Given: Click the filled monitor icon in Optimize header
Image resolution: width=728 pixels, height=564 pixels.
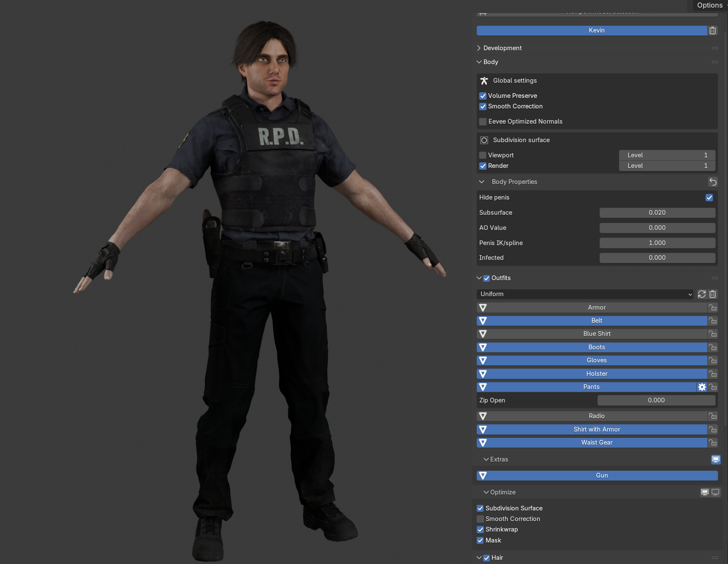Looking at the screenshot, I should pyautogui.click(x=705, y=492).
